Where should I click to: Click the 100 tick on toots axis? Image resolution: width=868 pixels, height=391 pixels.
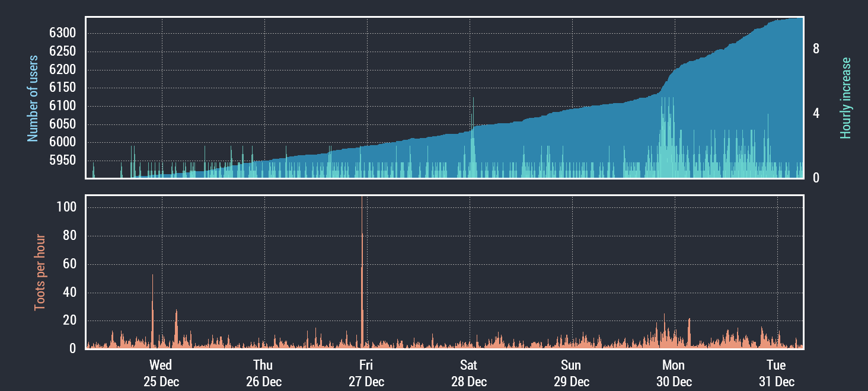coord(66,207)
